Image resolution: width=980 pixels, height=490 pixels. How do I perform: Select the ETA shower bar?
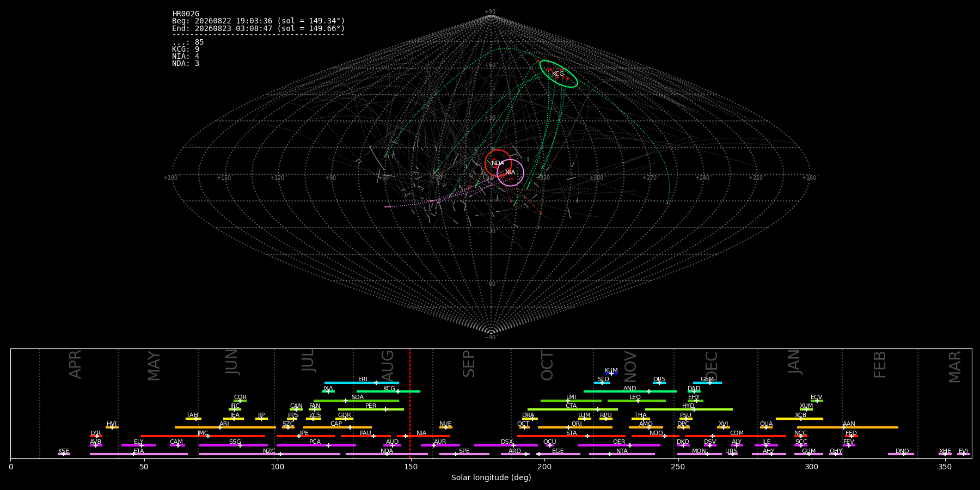tap(139, 454)
